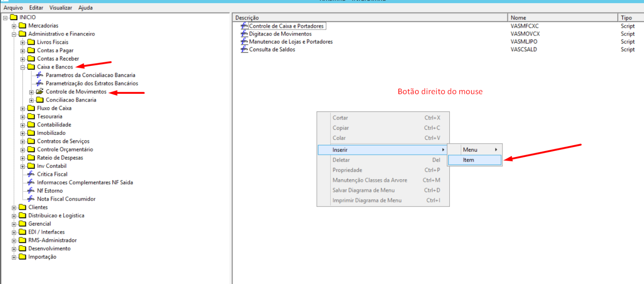Click the Controle de Caixa e Portadores script icon
This screenshot has height=284, width=644.
tap(244, 26)
